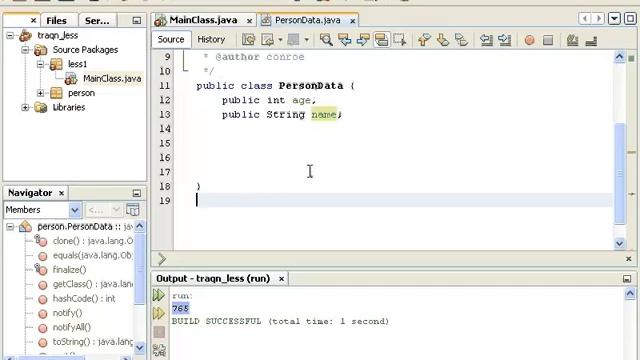The width and height of the screenshot is (640, 360).
Task: Click the Stop square icon in Output
Action: [159, 332]
